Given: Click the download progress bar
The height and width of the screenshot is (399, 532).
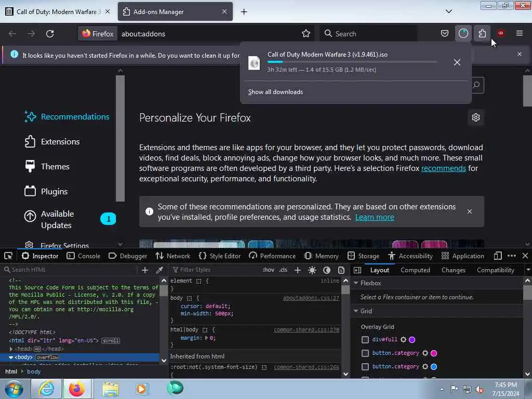Looking at the screenshot, I should 352,62.
